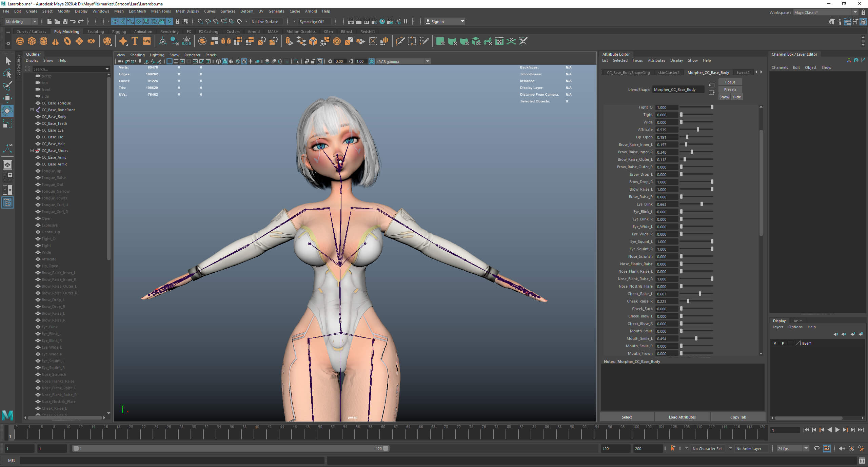
Task: Adjust the Affricate blendshape slider
Action: 698,130
